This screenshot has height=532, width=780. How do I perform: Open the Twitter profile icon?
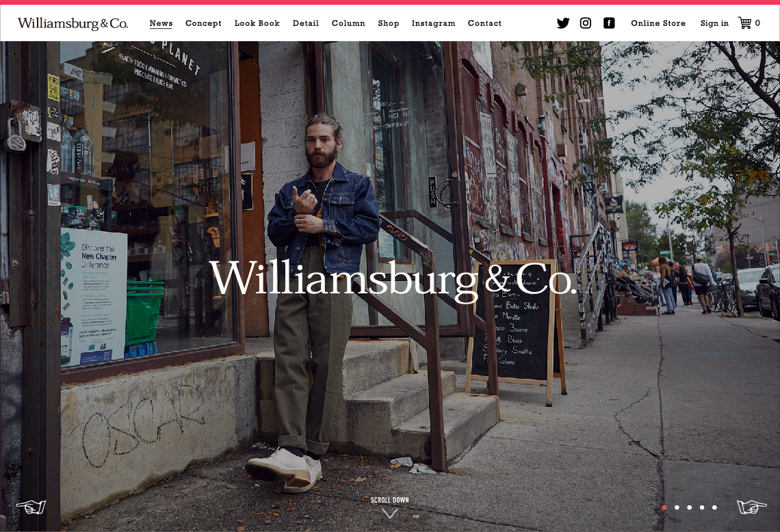(x=562, y=23)
